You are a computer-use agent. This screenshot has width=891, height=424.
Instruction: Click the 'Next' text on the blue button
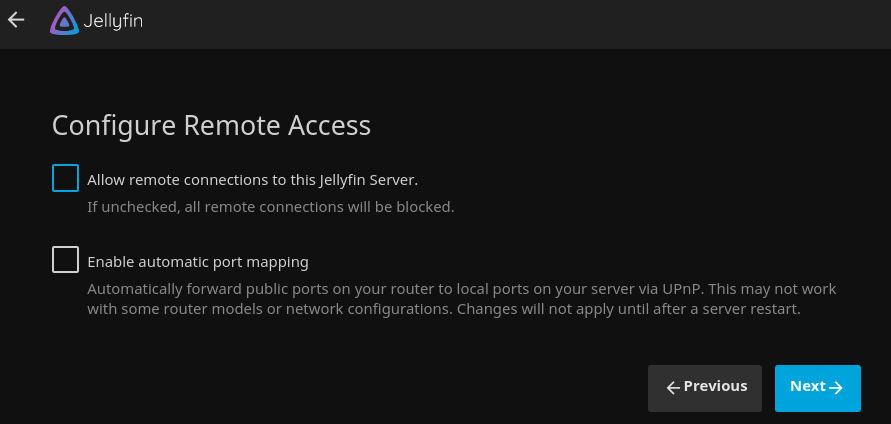pyautogui.click(x=807, y=387)
